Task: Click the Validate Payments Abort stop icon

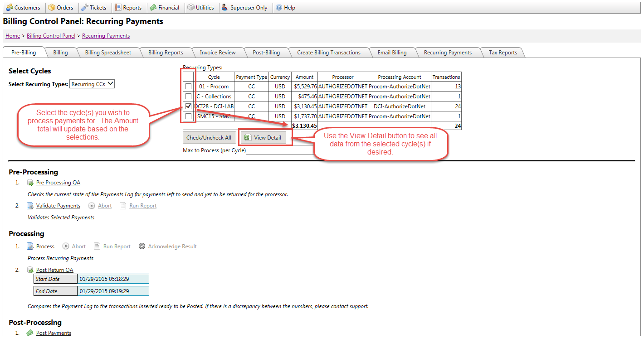Action: tap(92, 206)
